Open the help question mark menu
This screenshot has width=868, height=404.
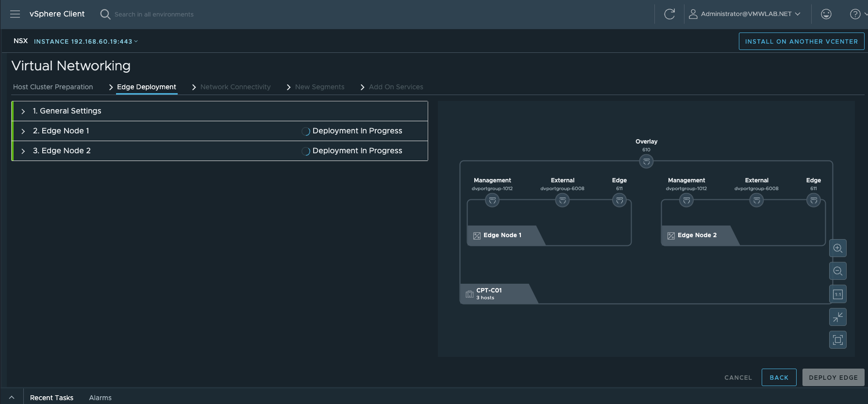coord(855,14)
